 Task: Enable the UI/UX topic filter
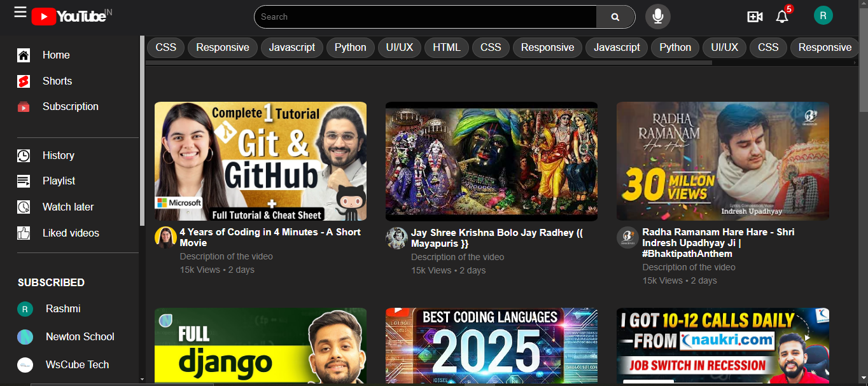point(400,47)
